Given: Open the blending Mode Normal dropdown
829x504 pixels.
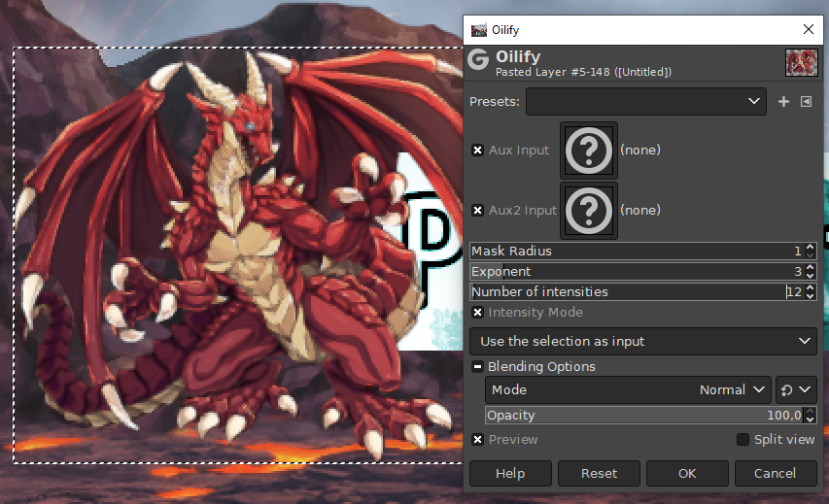Looking at the screenshot, I should tap(629, 389).
